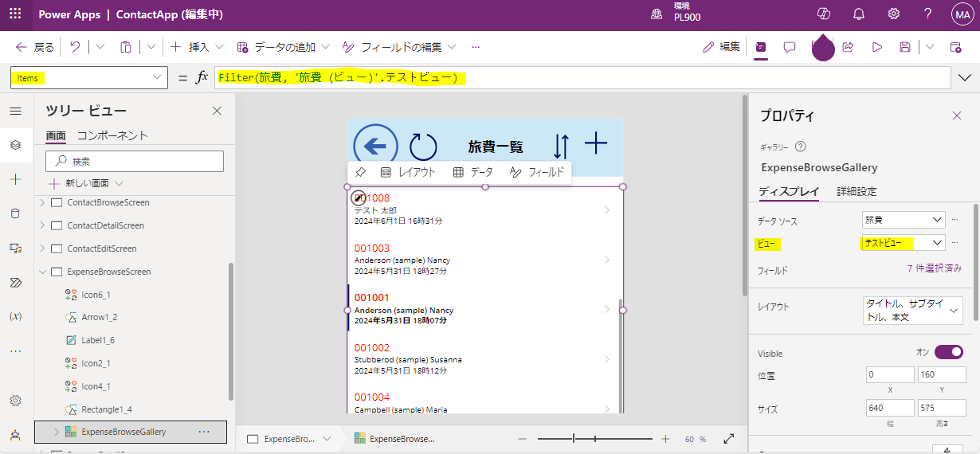The image size is (980, 454).
Task: Click the 編集 button
Action: (x=721, y=47)
